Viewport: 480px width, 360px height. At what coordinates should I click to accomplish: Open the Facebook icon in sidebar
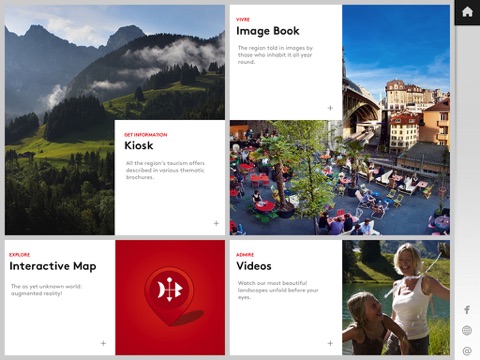click(x=467, y=310)
